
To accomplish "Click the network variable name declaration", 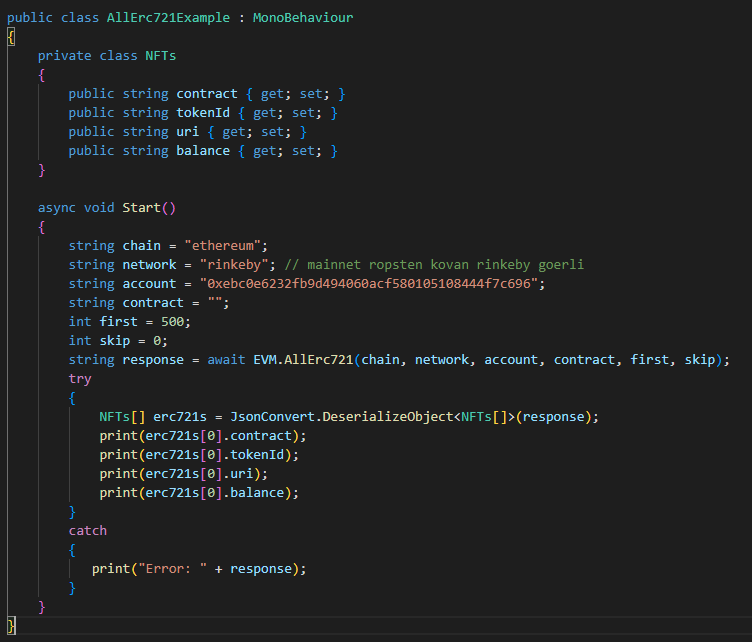I will (149, 265).
